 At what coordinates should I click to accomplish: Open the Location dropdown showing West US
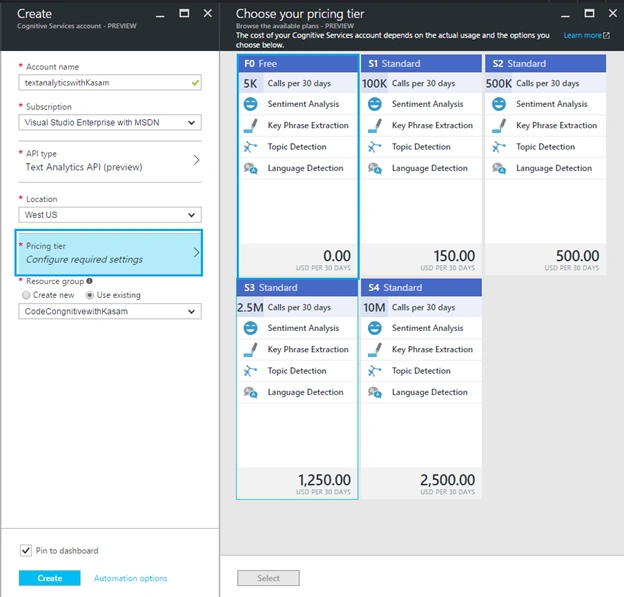(110, 215)
